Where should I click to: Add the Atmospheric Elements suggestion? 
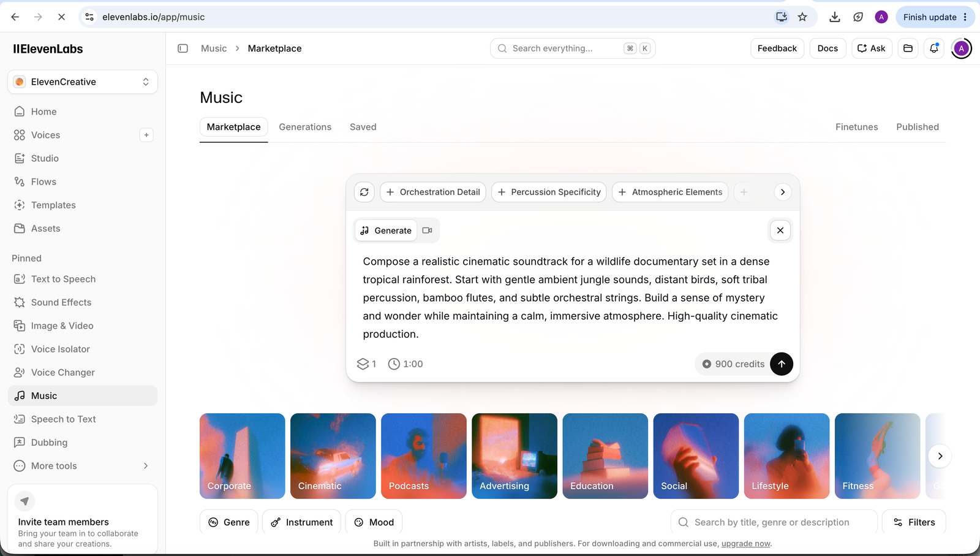pyautogui.click(x=670, y=192)
